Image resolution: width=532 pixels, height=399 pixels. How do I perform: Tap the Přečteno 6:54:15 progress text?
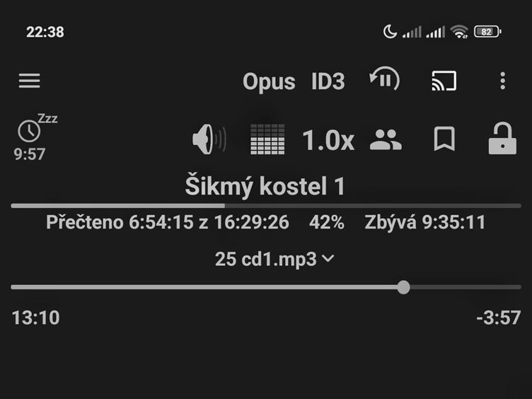point(168,223)
